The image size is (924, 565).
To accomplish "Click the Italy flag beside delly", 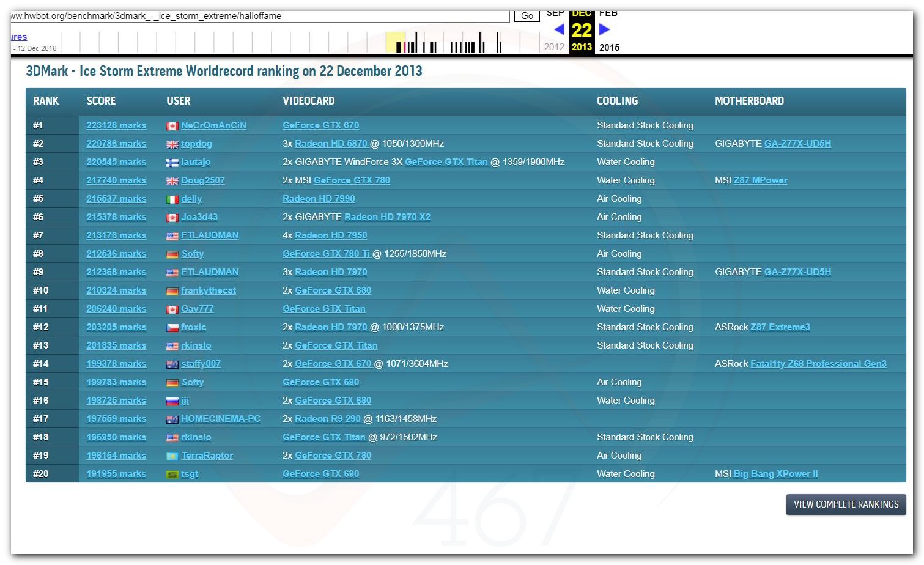I will [x=172, y=199].
